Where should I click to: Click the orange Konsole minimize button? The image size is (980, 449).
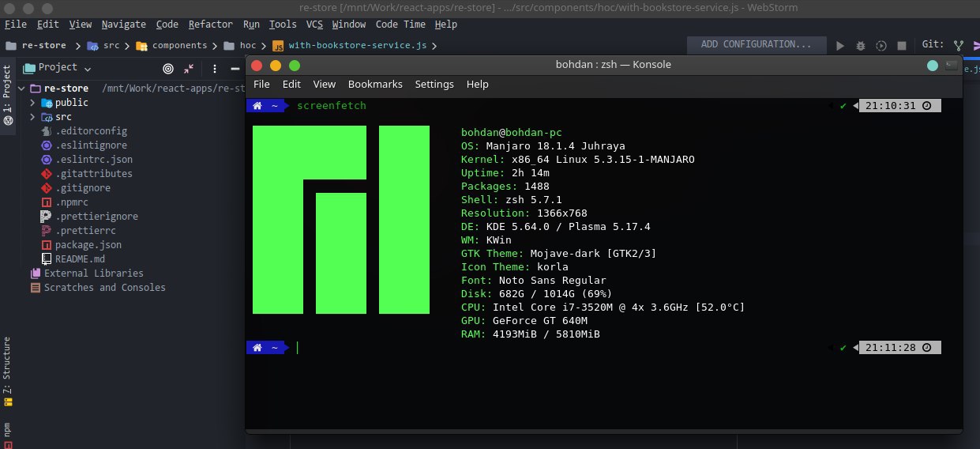point(276,65)
